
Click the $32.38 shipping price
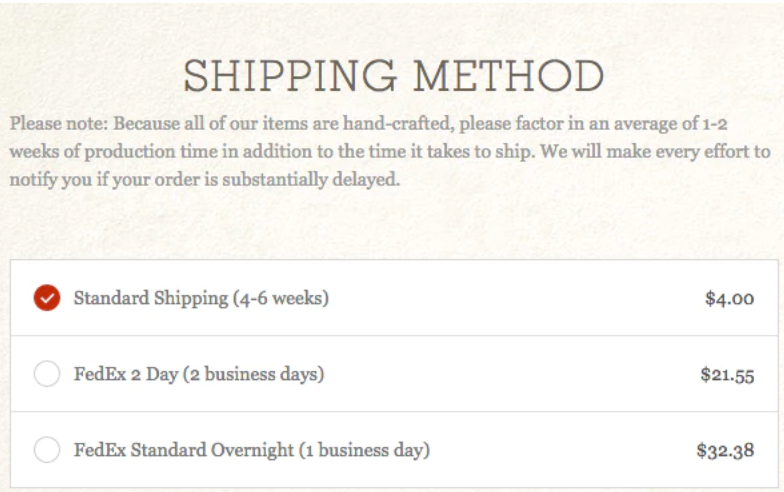(726, 450)
